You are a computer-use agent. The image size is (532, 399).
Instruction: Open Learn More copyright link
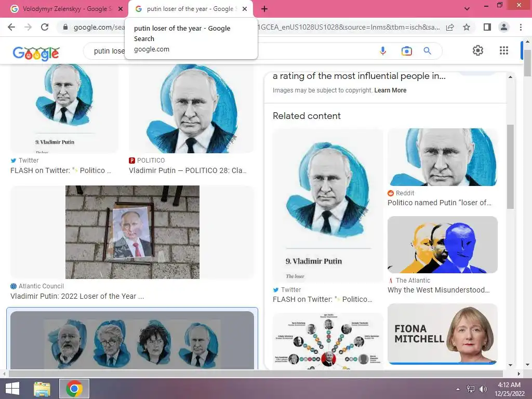tap(390, 90)
